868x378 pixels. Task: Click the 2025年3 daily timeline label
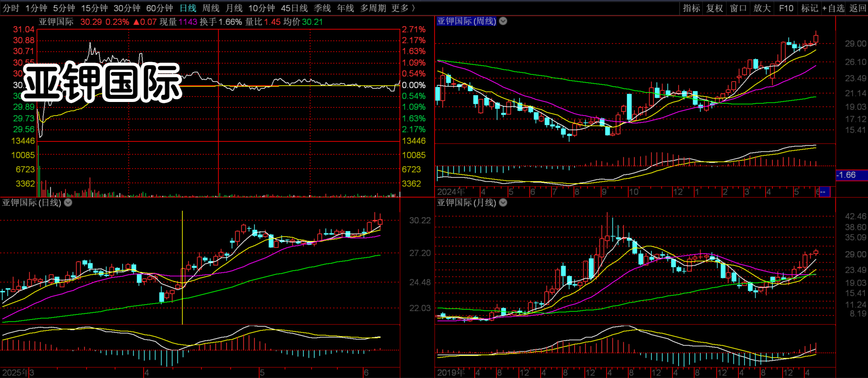[18, 373]
